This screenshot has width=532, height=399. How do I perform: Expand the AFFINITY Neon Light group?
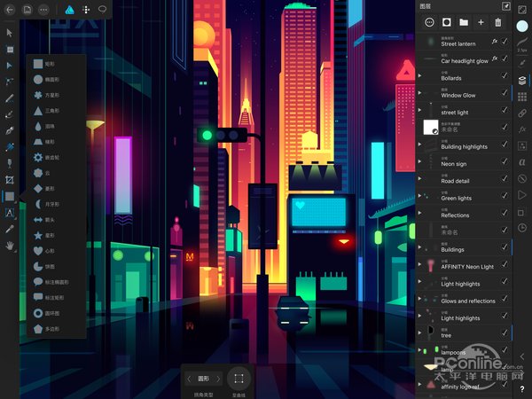419,264
